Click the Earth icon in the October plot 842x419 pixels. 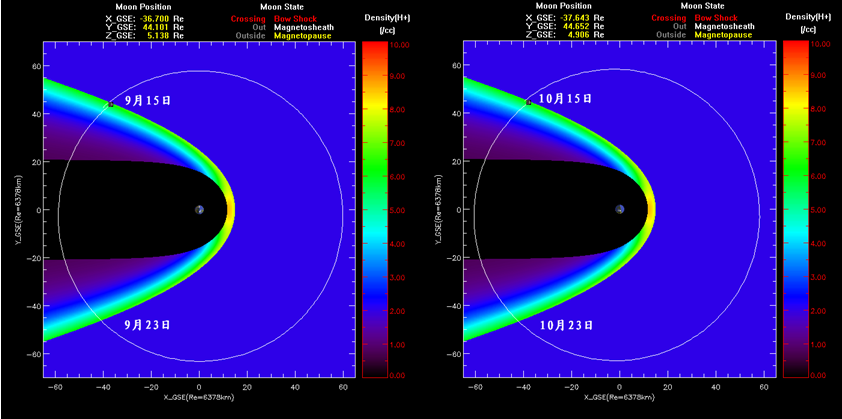[620, 210]
